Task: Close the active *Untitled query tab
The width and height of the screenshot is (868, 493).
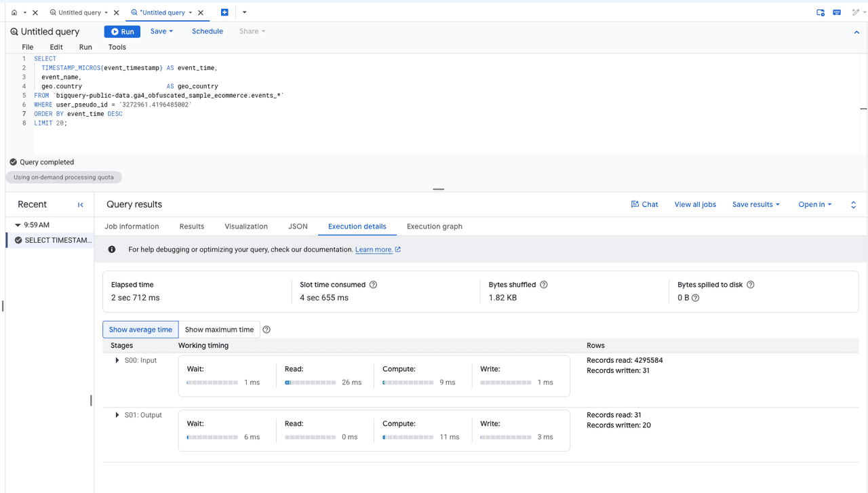Action: (201, 12)
